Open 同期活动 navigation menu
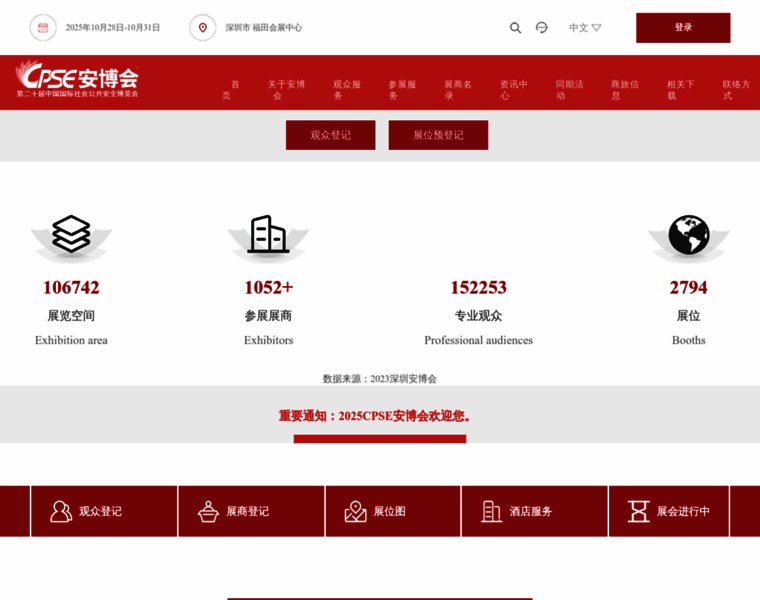This screenshot has height=600, width=760. pyautogui.click(x=569, y=90)
